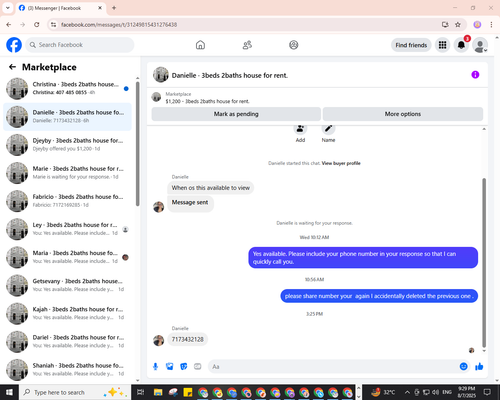
Task: Open the Windows Start menu
Action: pos(9,392)
